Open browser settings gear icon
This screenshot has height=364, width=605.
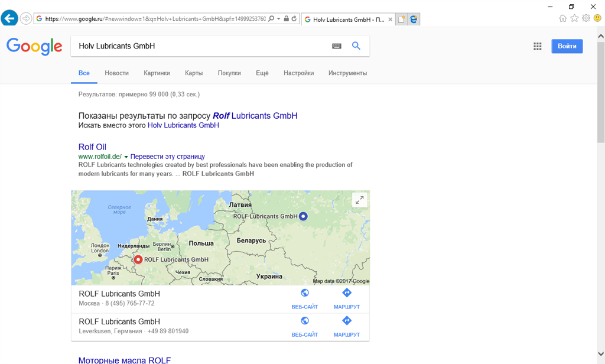586,18
